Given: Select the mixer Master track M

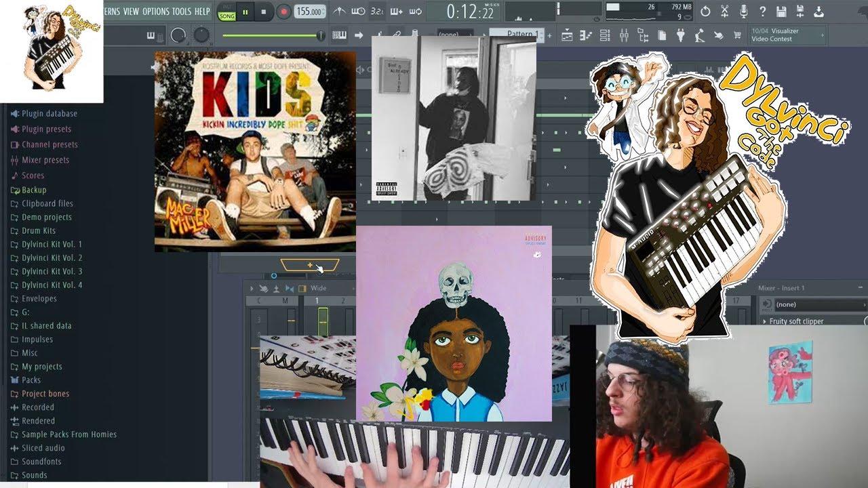Looking at the screenshot, I should pos(285,301).
